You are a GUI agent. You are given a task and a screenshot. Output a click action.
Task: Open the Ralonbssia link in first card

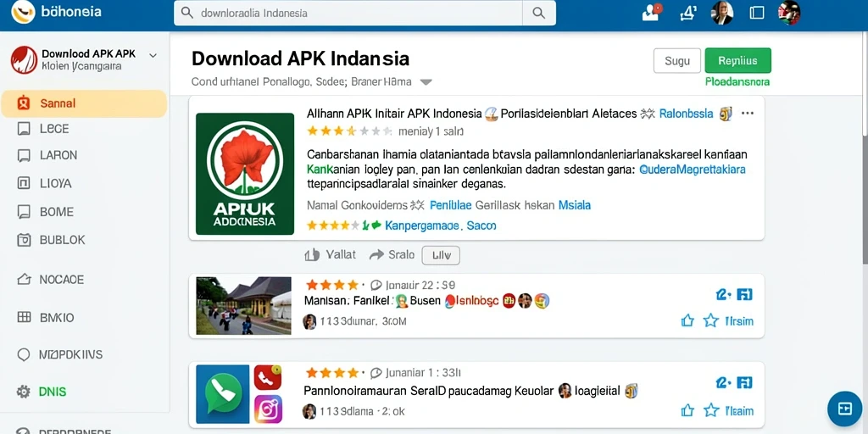pos(687,114)
